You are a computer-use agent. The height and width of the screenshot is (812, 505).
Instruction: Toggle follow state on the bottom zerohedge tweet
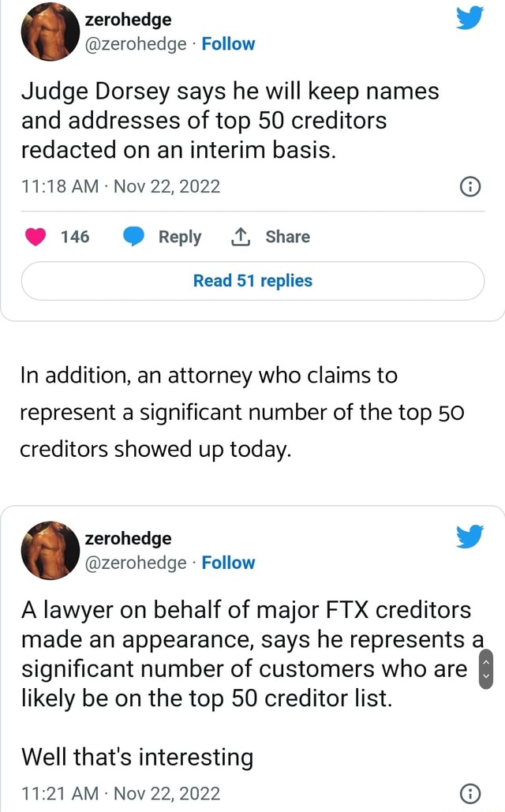(x=228, y=563)
